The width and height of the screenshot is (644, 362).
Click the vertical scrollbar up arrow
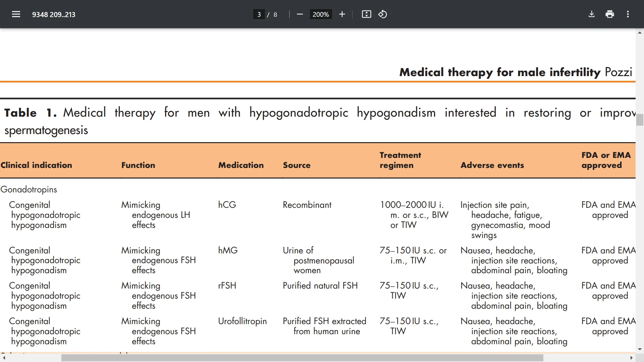click(x=640, y=33)
